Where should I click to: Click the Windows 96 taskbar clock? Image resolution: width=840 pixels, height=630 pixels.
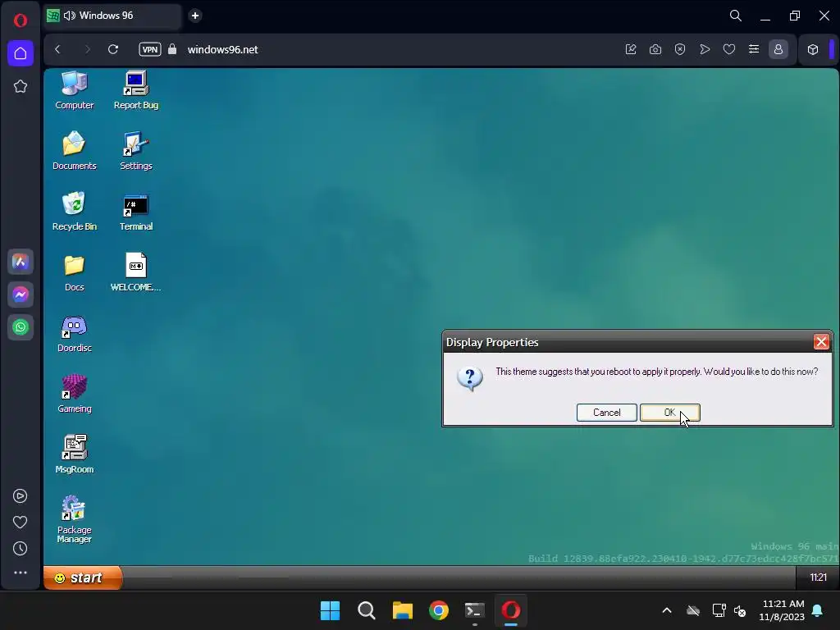pyautogui.click(x=818, y=577)
